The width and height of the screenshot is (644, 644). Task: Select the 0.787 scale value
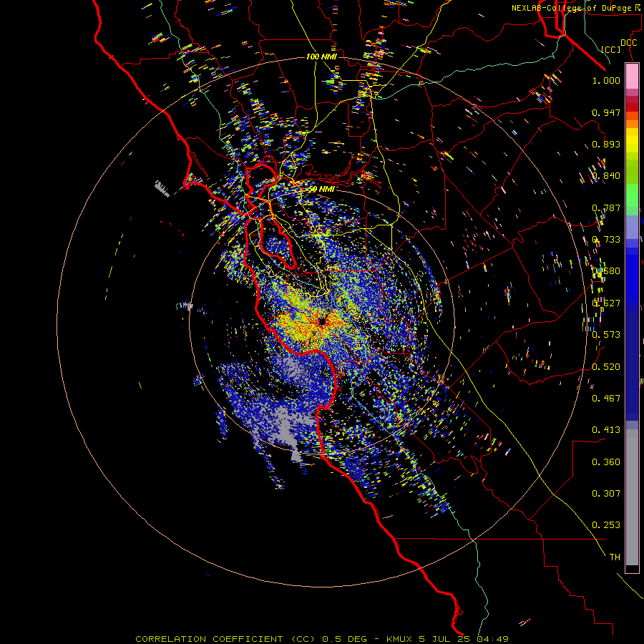point(606,208)
